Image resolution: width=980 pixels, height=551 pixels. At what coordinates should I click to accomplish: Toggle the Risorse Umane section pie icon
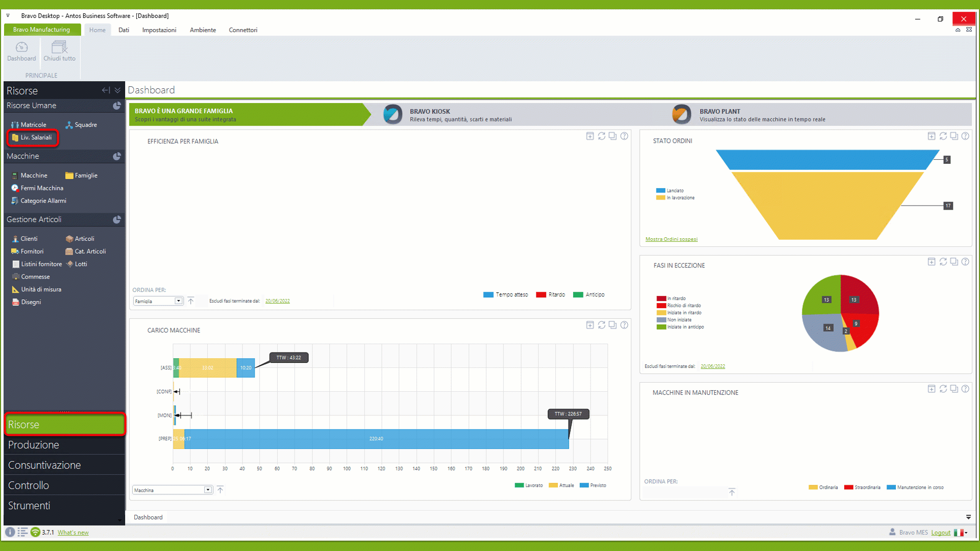tap(117, 106)
